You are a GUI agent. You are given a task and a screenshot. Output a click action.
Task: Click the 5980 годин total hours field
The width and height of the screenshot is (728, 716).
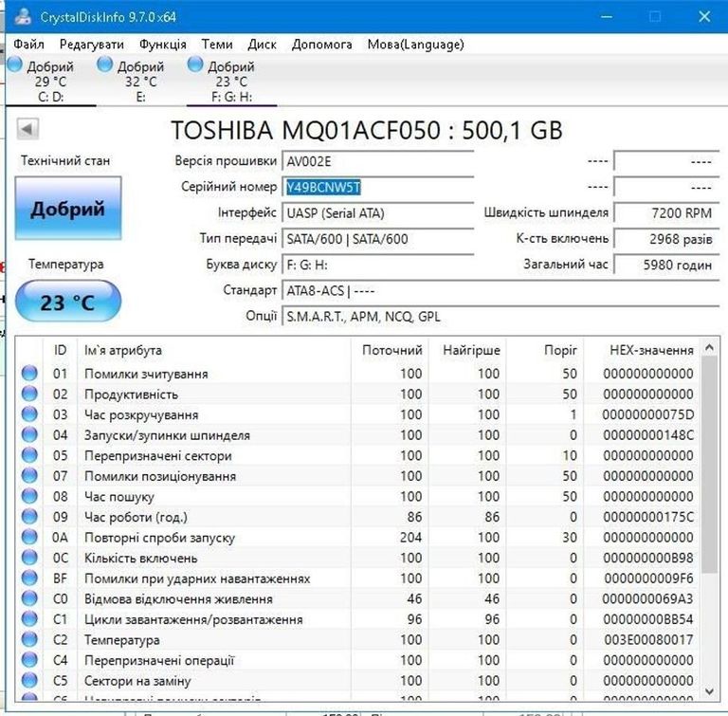point(666,265)
